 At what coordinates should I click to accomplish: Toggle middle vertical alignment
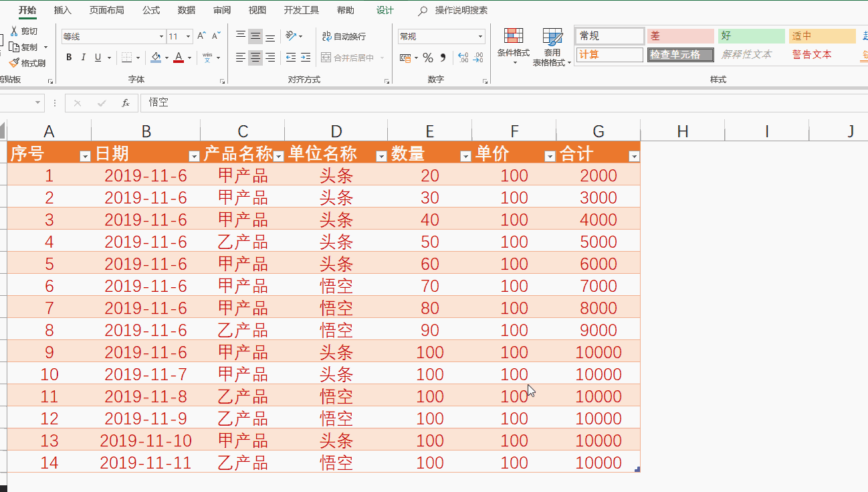click(x=255, y=36)
